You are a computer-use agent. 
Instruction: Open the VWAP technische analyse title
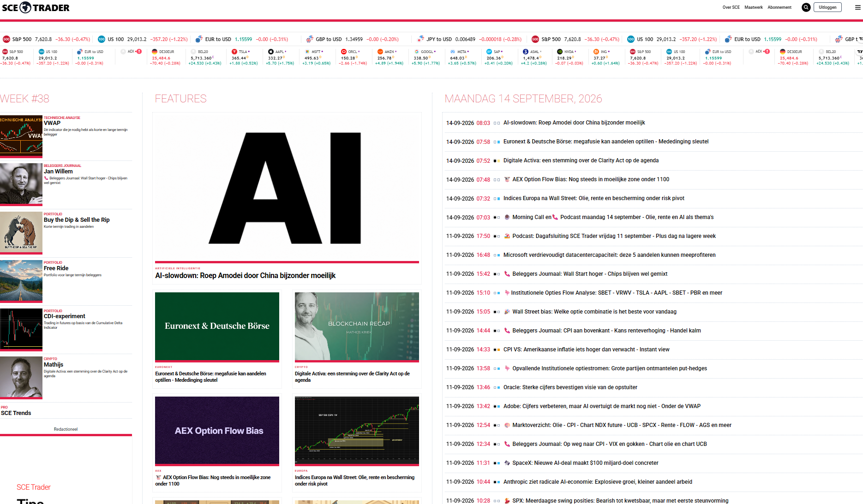tap(52, 123)
